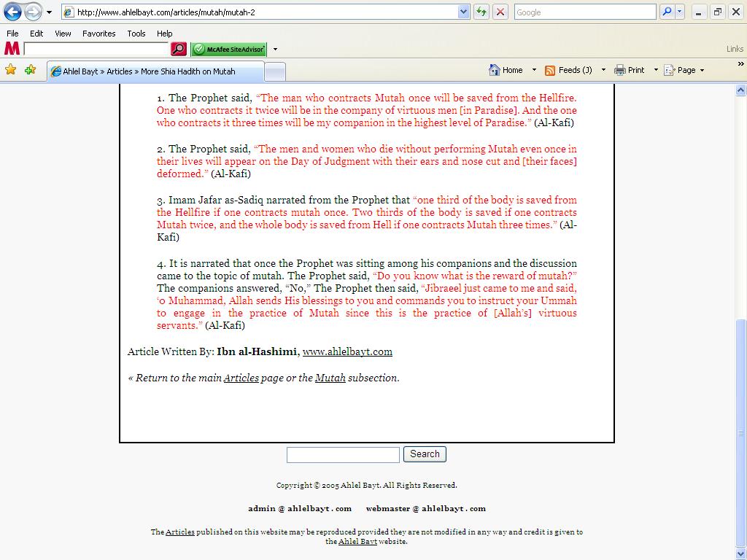
Task: Click the McAfee SiteAdvisor green button
Action: point(229,49)
